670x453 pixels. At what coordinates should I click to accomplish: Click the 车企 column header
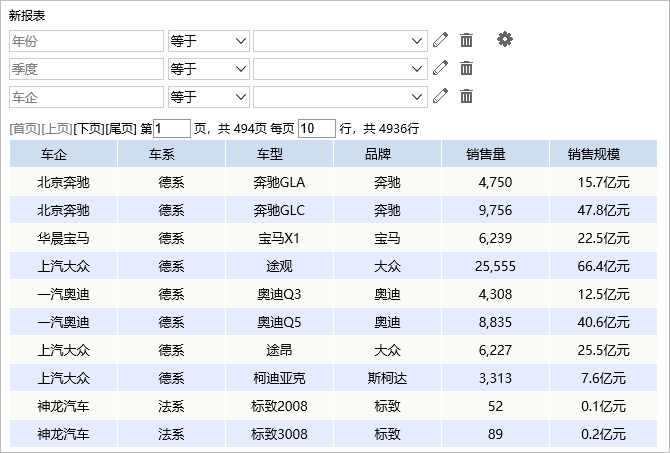[63, 153]
